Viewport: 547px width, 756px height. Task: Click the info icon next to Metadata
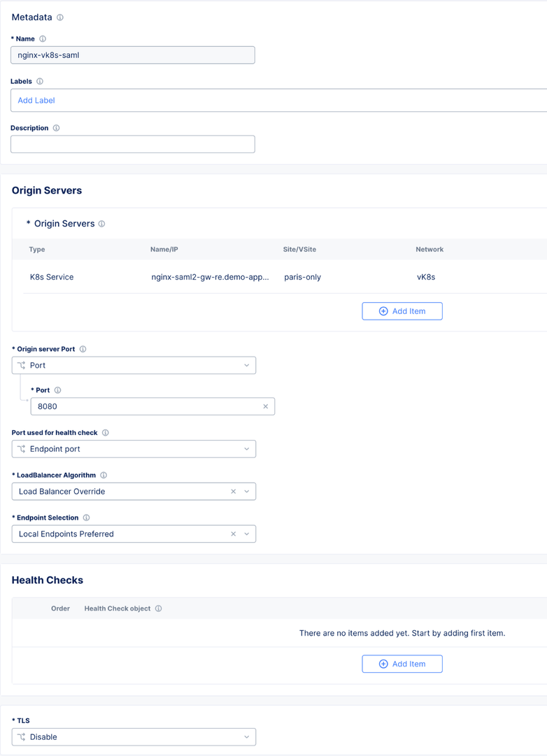click(60, 17)
